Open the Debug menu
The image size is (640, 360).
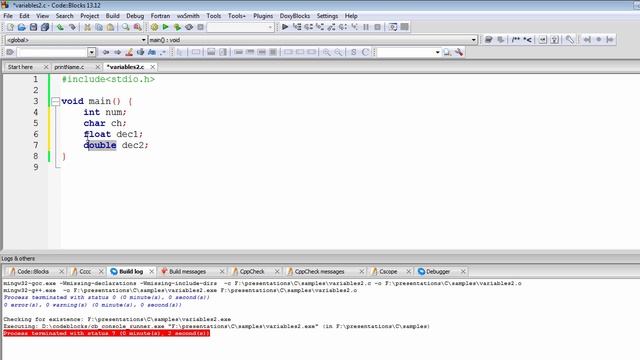pos(135,16)
